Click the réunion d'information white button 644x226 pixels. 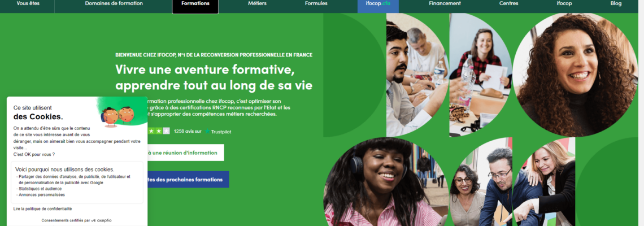pyautogui.click(x=186, y=153)
